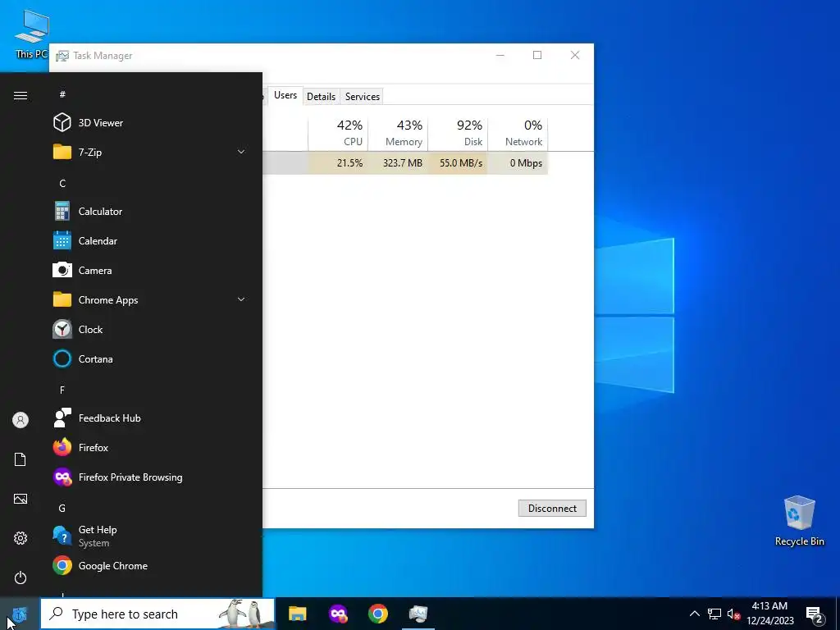Select the 55.0 MB/s disk cell

point(458,163)
